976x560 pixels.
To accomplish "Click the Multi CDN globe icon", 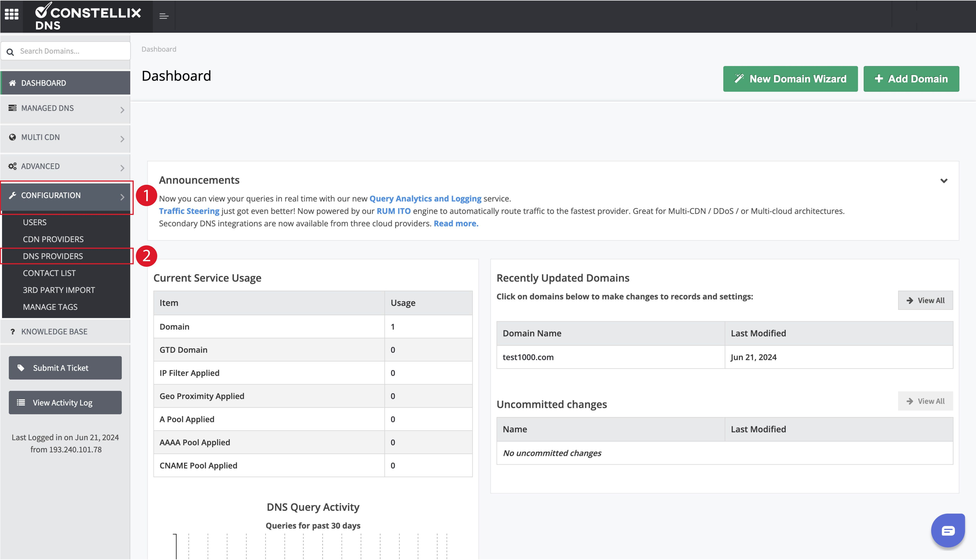I will tap(12, 137).
